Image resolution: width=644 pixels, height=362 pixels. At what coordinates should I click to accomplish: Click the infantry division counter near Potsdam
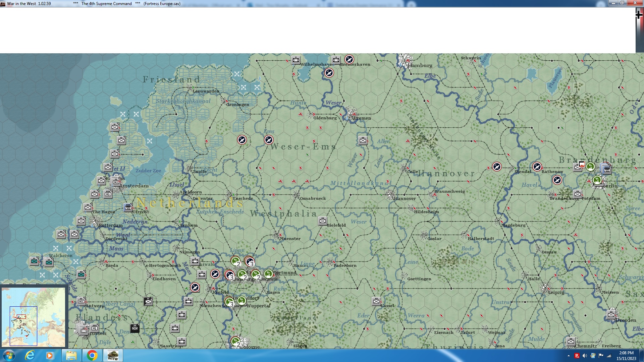[577, 194]
